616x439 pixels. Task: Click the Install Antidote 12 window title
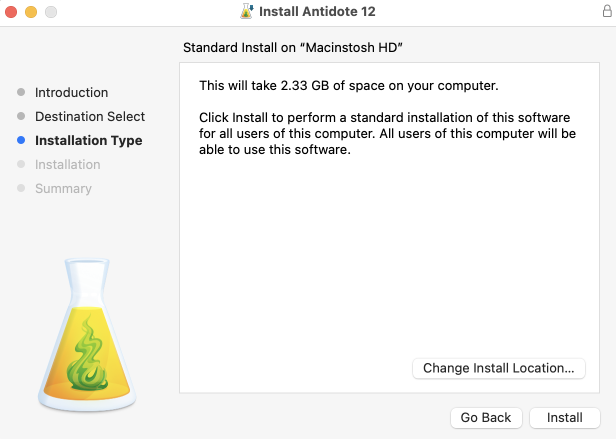tap(317, 12)
